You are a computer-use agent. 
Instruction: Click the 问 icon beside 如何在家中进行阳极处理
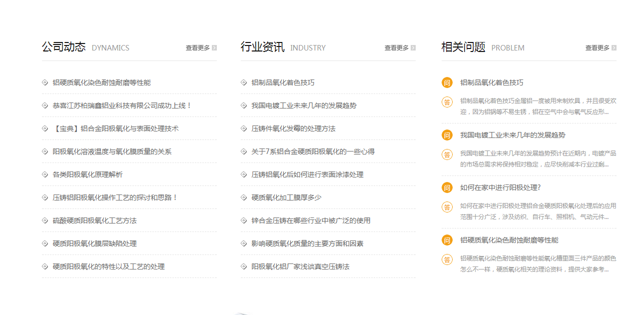447,187
